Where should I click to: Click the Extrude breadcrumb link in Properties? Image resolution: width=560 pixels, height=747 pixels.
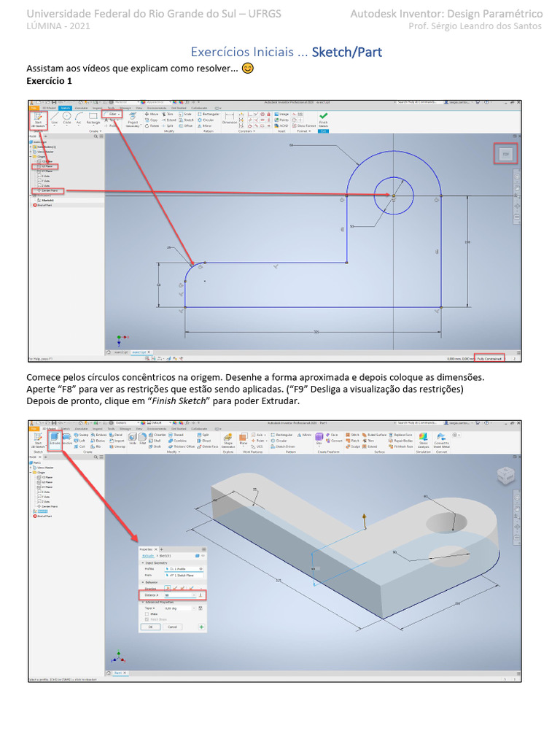pyautogui.click(x=148, y=556)
